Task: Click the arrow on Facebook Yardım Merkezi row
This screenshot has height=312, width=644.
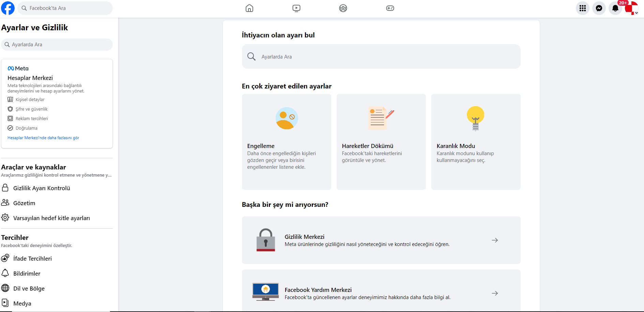Action: click(x=495, y=293)
